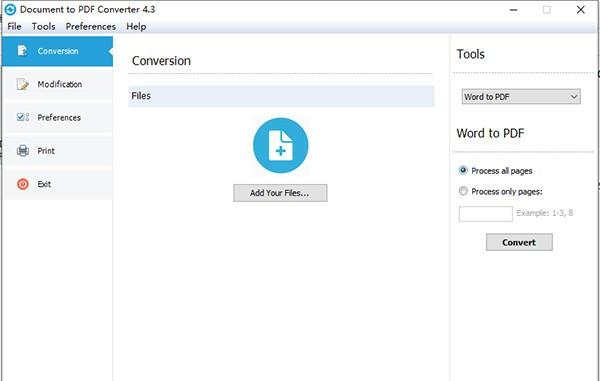Image resolution: width=600 pixels, height=381 pixels.
Task: Click the Modification pencil-and-page icon
Action: click(x=23, y=84)
